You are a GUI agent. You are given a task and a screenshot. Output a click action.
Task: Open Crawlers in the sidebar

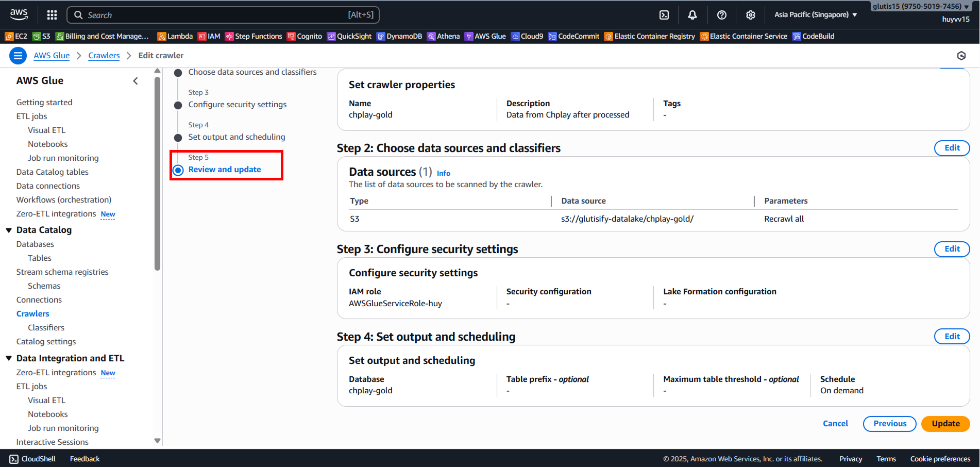point(33,313)
